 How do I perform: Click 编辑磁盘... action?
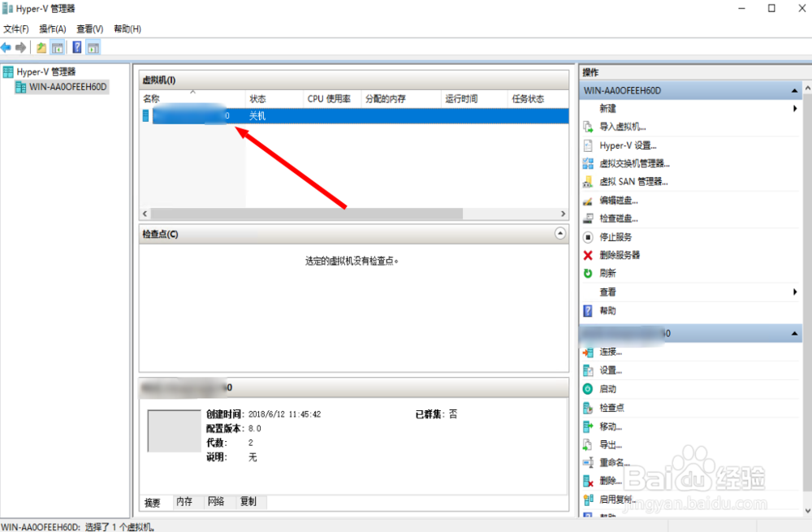[x=619, y=201]
